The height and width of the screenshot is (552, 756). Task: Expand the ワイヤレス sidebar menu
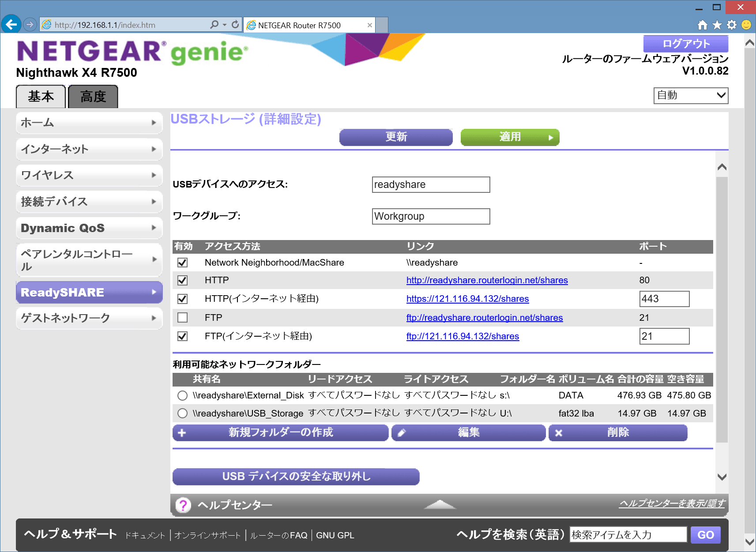point(89,175)
